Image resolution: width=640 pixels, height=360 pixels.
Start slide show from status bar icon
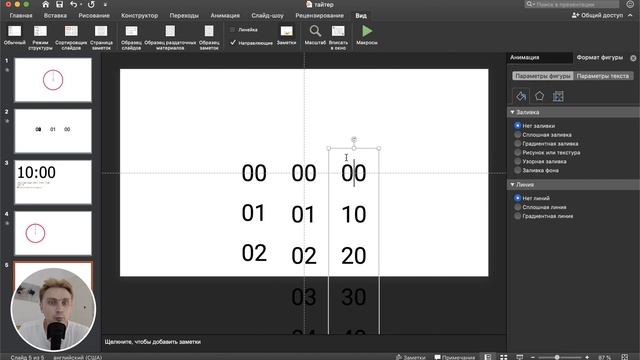[x=520, y=357]
